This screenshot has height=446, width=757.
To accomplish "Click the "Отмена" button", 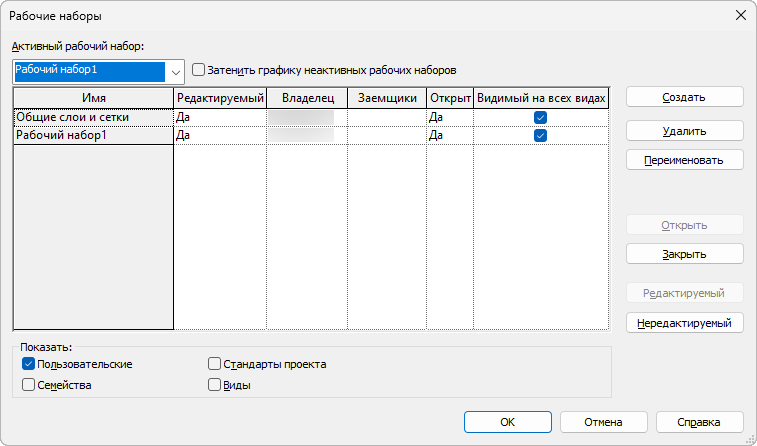I will tap(604, 422).
